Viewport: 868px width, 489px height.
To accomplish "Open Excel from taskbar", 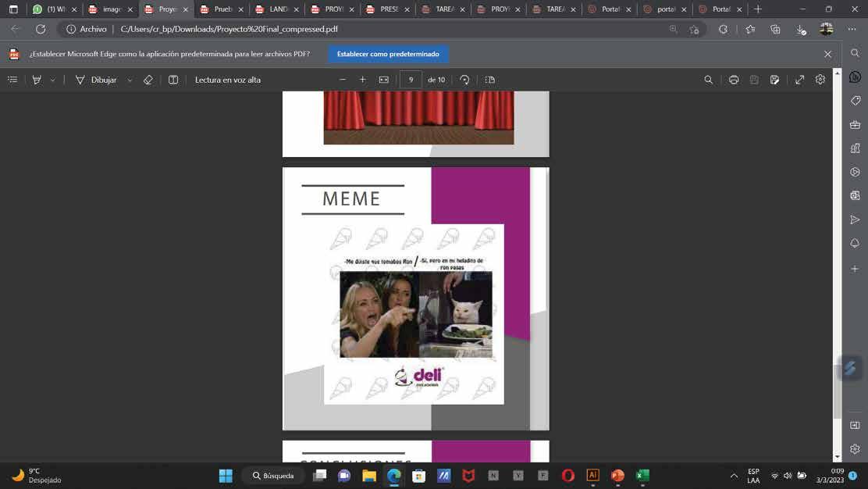I will point(642,476).
